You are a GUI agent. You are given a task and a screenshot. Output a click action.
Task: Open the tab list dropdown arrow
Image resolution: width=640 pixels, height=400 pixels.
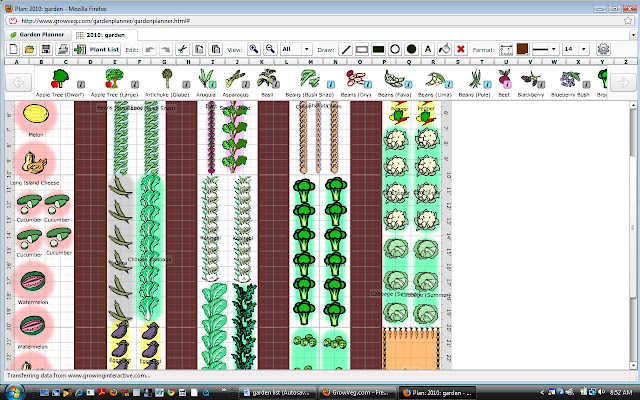pyautogui.click(x=633, y=35)
